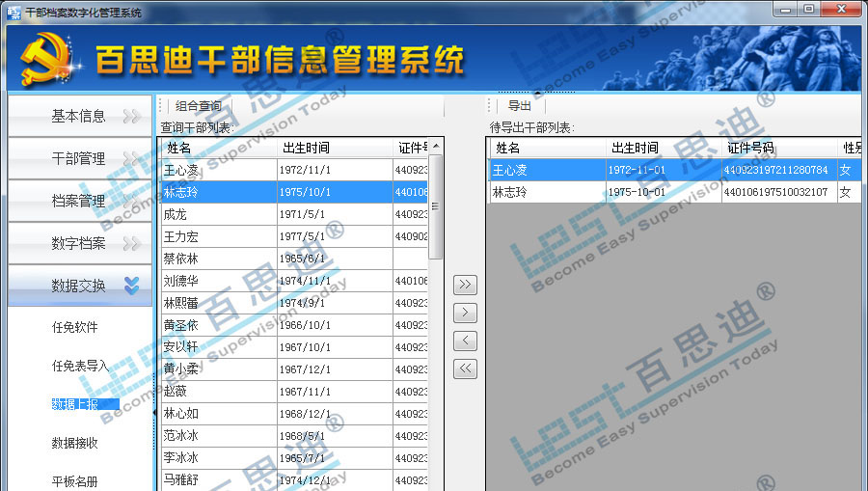
Task: Click date cell 1974/12/1 in query list
Action: (x=335, y=480)
